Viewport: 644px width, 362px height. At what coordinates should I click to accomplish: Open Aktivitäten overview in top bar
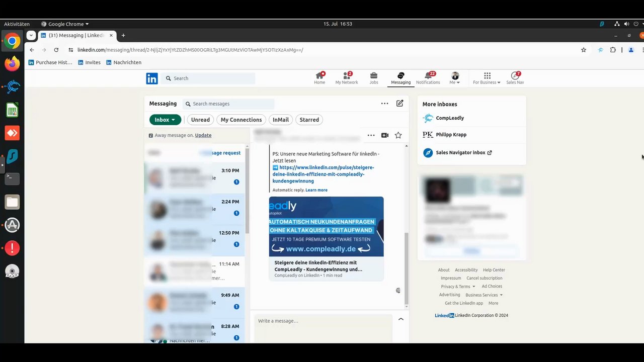[17, 24]
